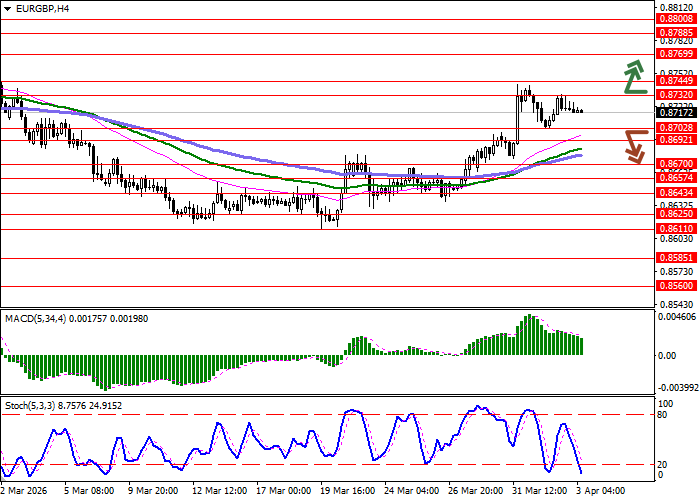Select the 0.87449 price level label
Image resolution: width=700 pixels, height=500 pixels.
click(x=676, y=81)
